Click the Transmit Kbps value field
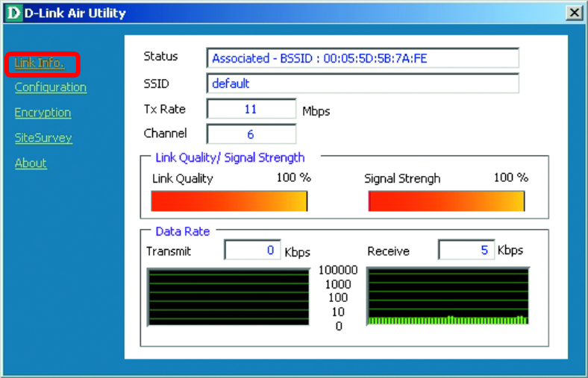 pos(252,250)
